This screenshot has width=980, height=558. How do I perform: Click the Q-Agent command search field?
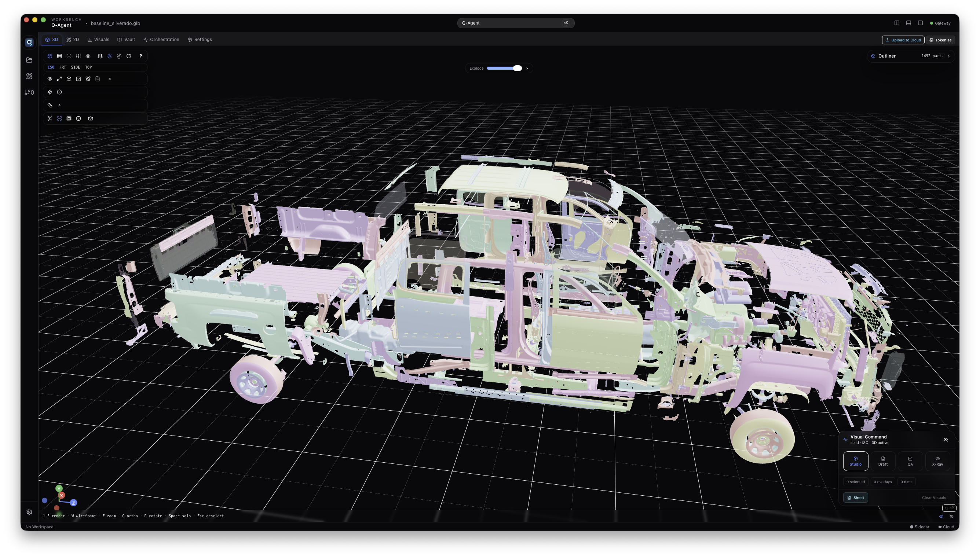click(x=515, y=23)
